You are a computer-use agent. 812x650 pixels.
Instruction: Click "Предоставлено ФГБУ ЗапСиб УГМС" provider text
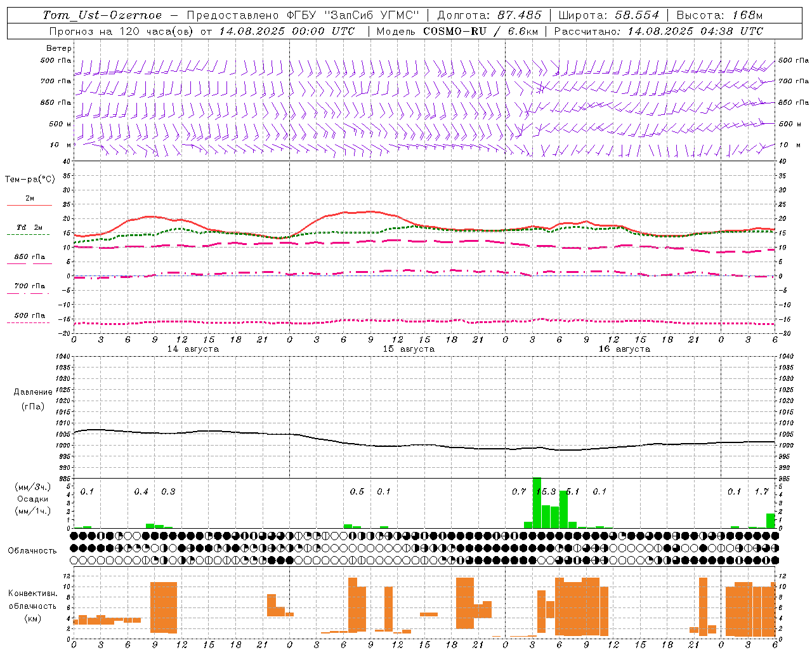click(x=303, y=15)
